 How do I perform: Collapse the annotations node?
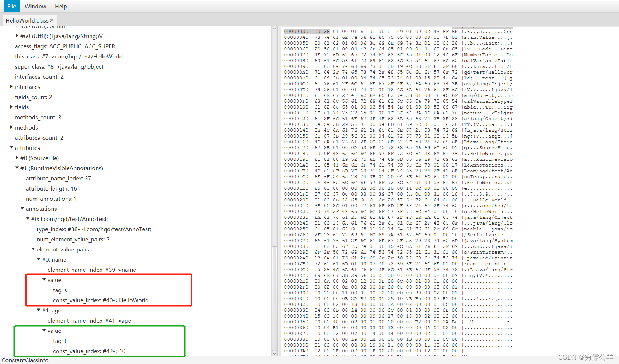point(22,209)
